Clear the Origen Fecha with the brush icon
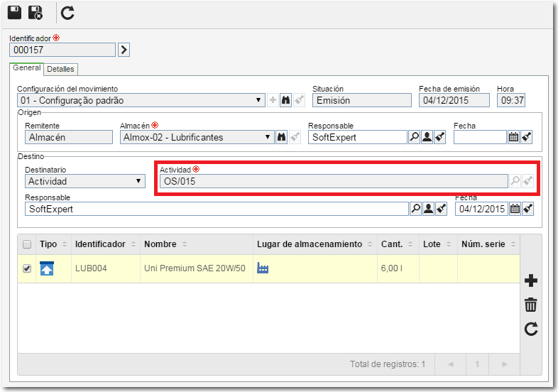This screenshot has width=558, height=392. 527,137
